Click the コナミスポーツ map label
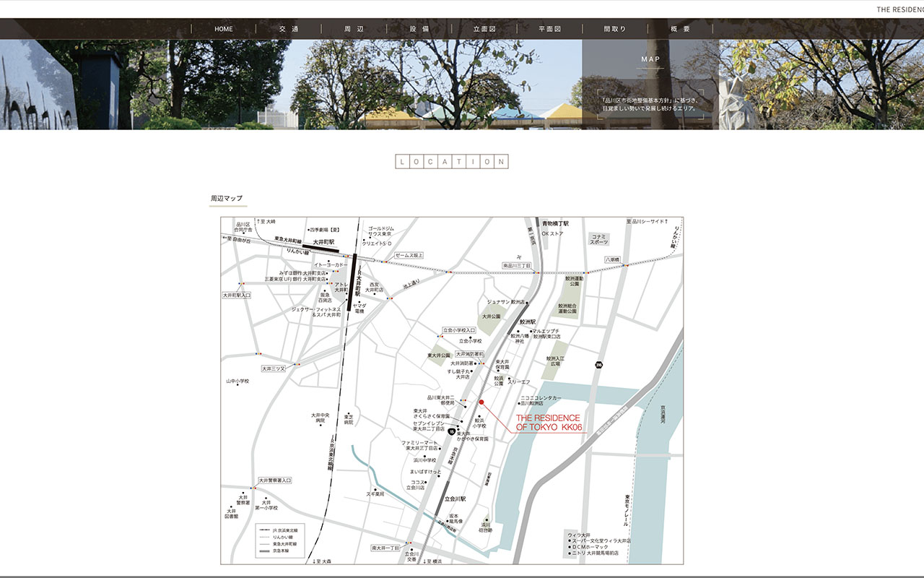 point(598,239)
